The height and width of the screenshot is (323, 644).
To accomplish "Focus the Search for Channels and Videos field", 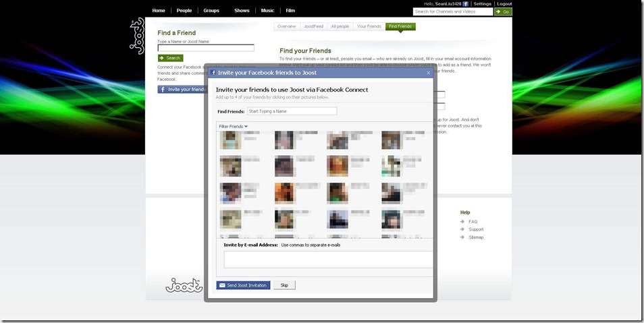I will (452, 11).
